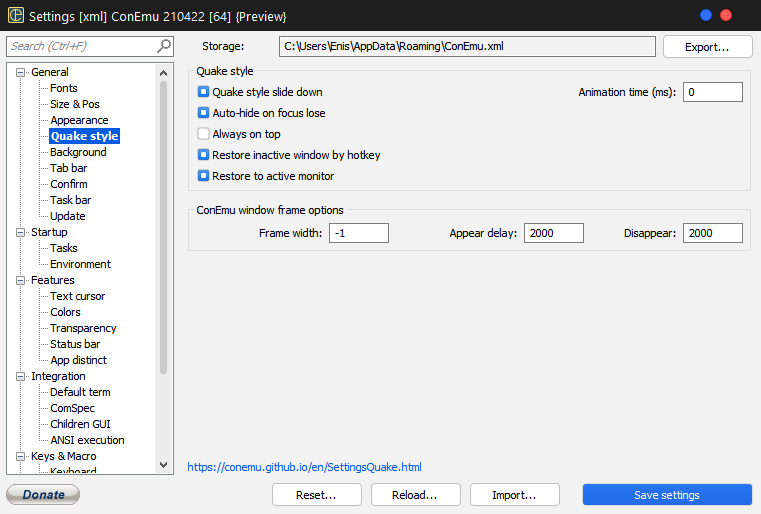Click the Disappear delay input field

pyautogui.click(x=712, y=233)
